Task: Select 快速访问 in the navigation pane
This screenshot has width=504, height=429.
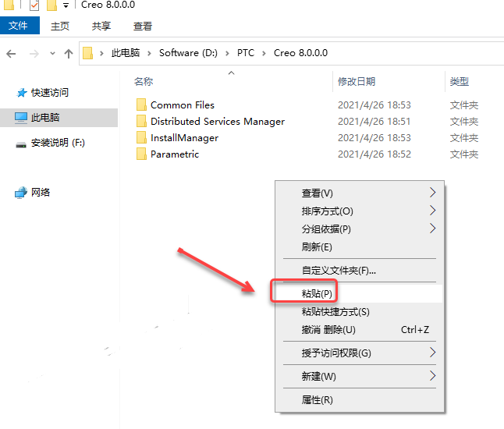Action: tap(50, 93)
